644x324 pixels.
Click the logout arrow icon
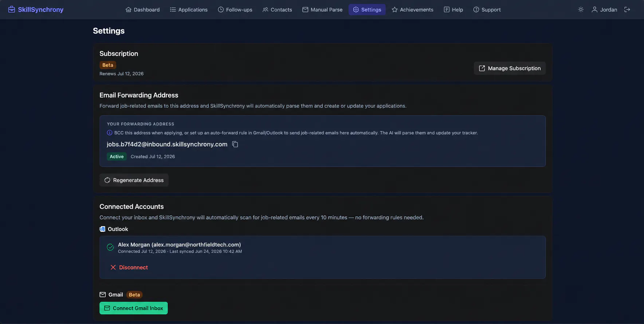click(x=627, y=9)
